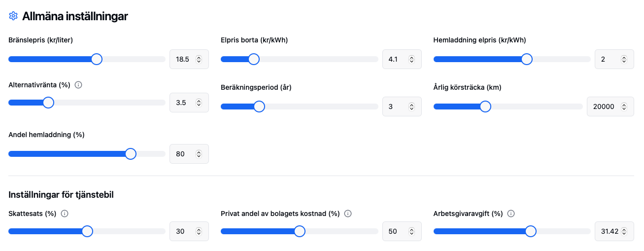
Task: Click the Elpris borta slider thumb
Action: pos(254,59)
